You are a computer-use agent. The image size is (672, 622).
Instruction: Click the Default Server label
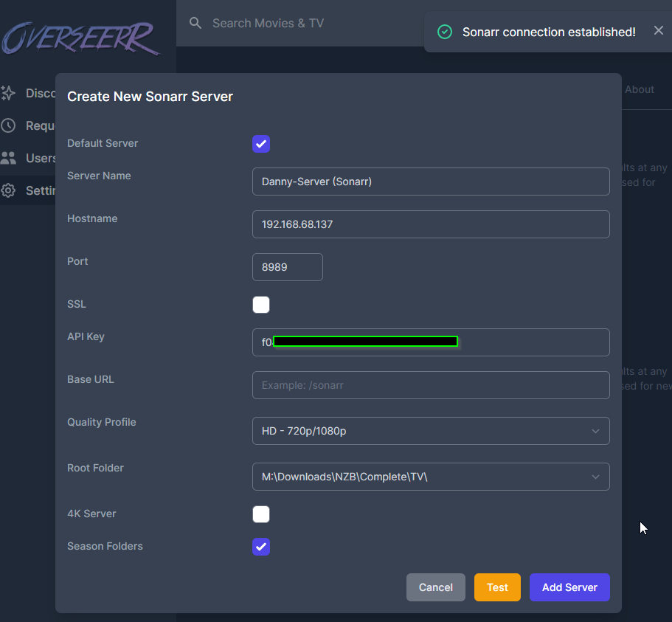(103, 143)
